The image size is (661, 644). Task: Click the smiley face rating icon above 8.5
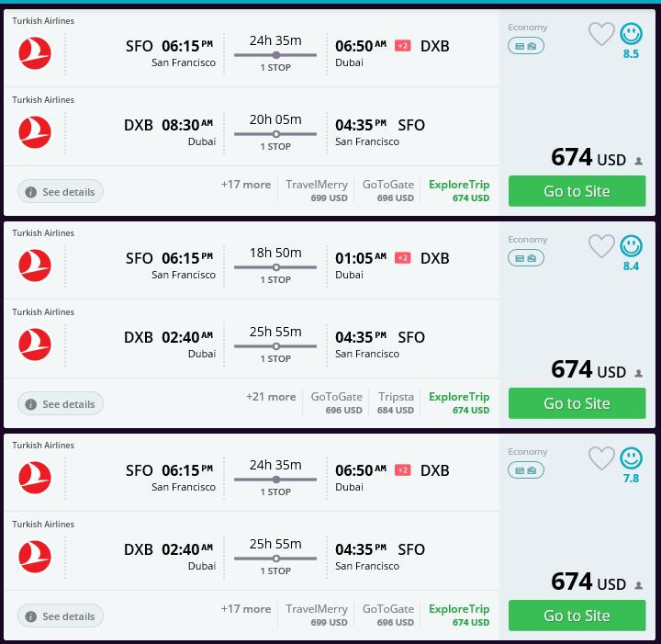[x=631, y=34]
